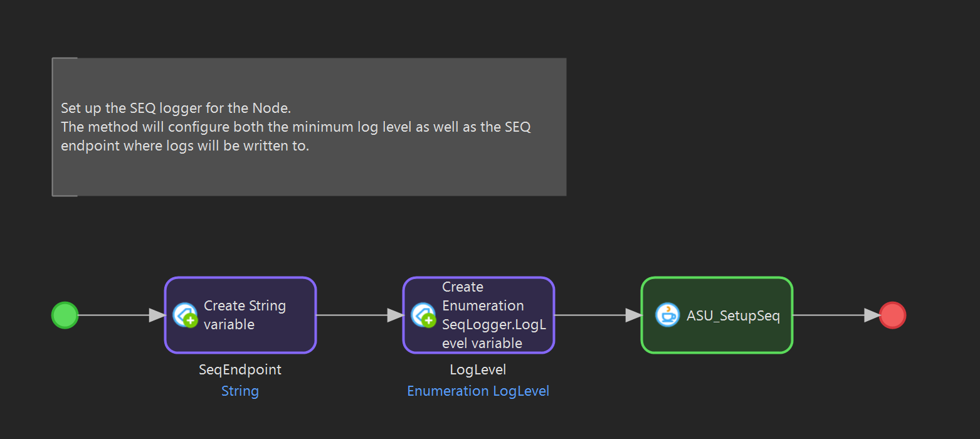
Task: Click the Java action coffee cup icon
Action: click(668, 315)
